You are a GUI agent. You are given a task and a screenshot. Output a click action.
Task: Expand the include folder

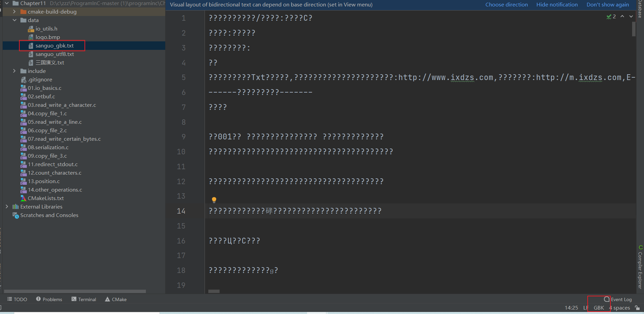pos(14,71)
